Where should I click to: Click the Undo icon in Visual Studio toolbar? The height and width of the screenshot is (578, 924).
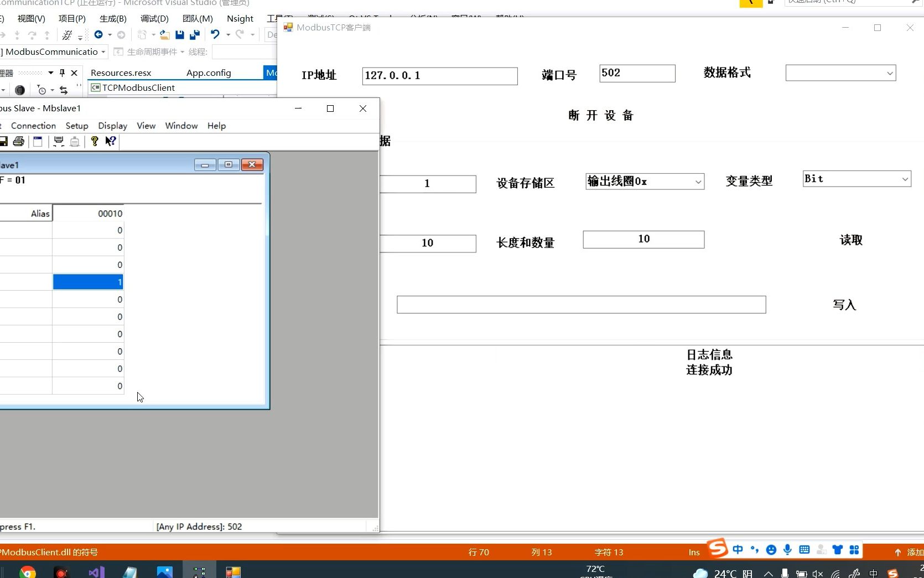[x=216, y=34]
